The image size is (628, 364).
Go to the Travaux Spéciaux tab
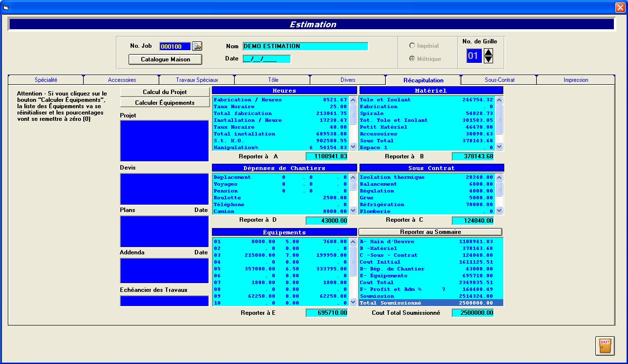pos(197,80)
